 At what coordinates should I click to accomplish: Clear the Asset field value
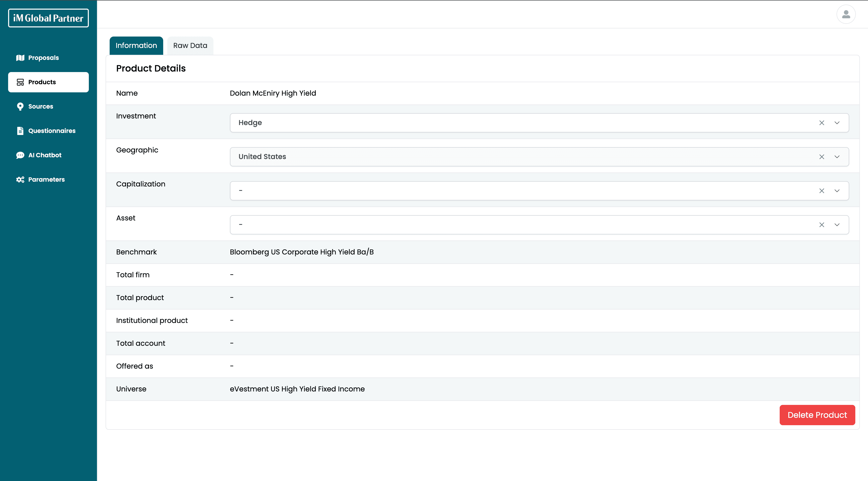click(822, 225)
